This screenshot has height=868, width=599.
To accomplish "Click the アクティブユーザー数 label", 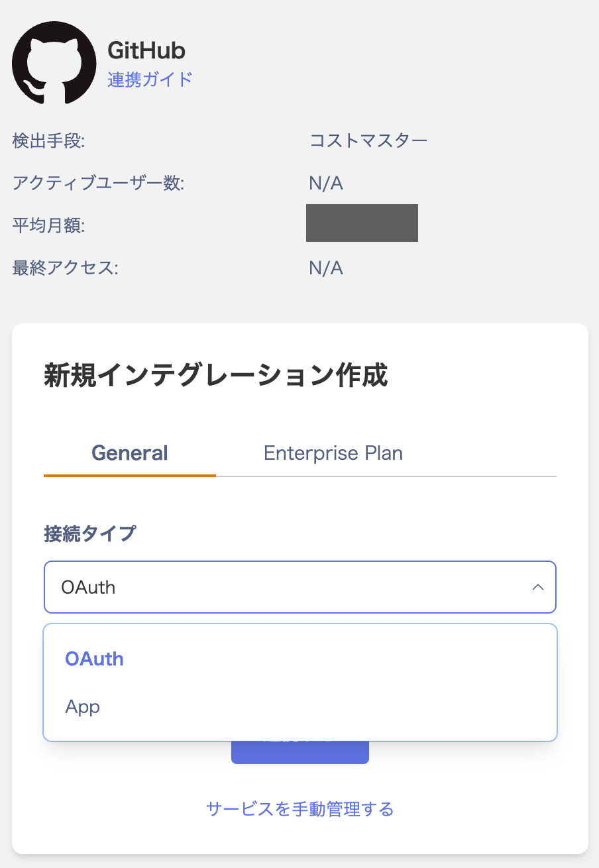I will pos(98,183).
